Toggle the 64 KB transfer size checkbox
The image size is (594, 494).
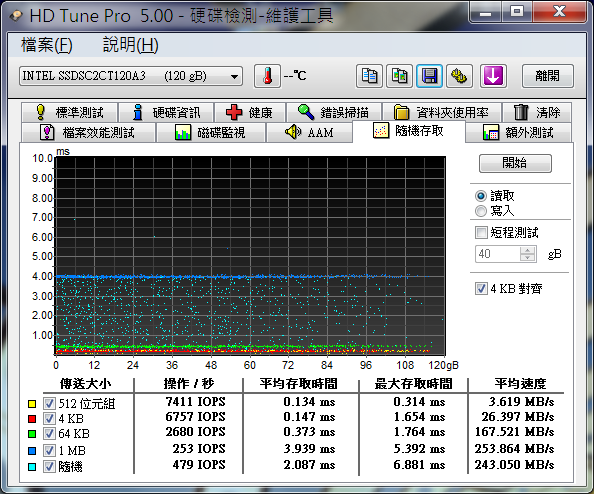pyautogui.click(x=49, y=433)
